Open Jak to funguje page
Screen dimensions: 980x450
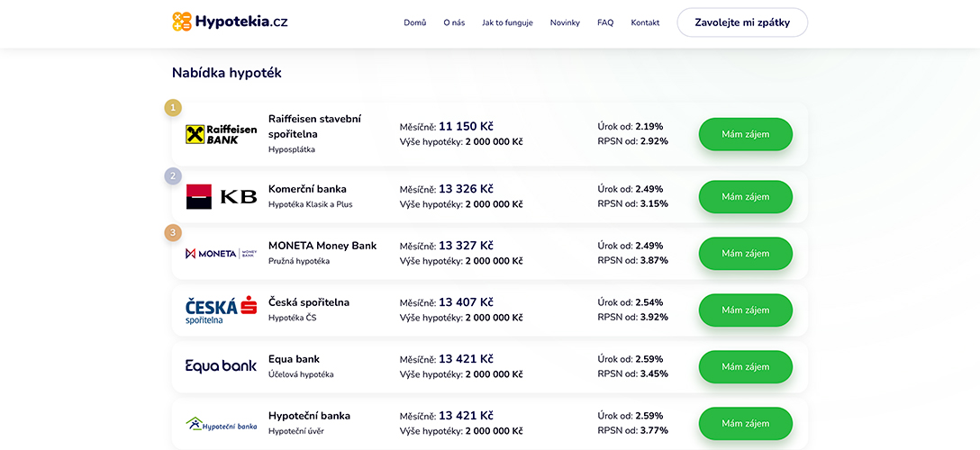pos(507,22)
